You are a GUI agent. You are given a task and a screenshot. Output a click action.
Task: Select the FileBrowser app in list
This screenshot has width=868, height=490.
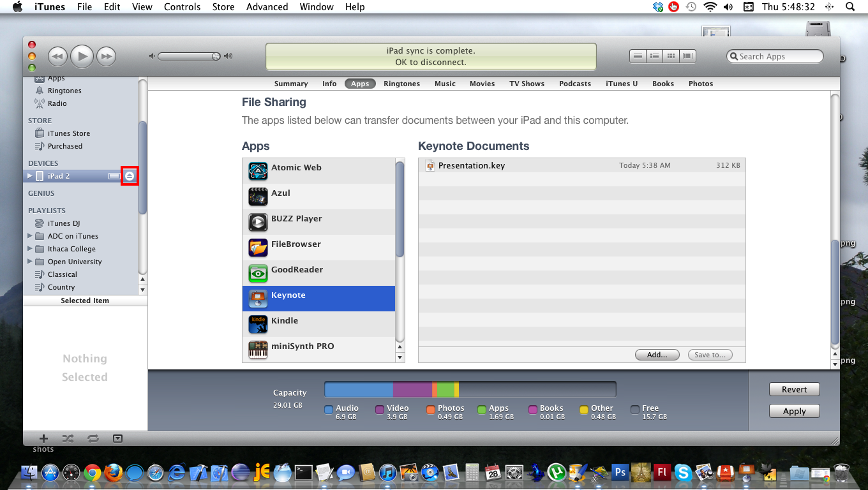(296, 244)
